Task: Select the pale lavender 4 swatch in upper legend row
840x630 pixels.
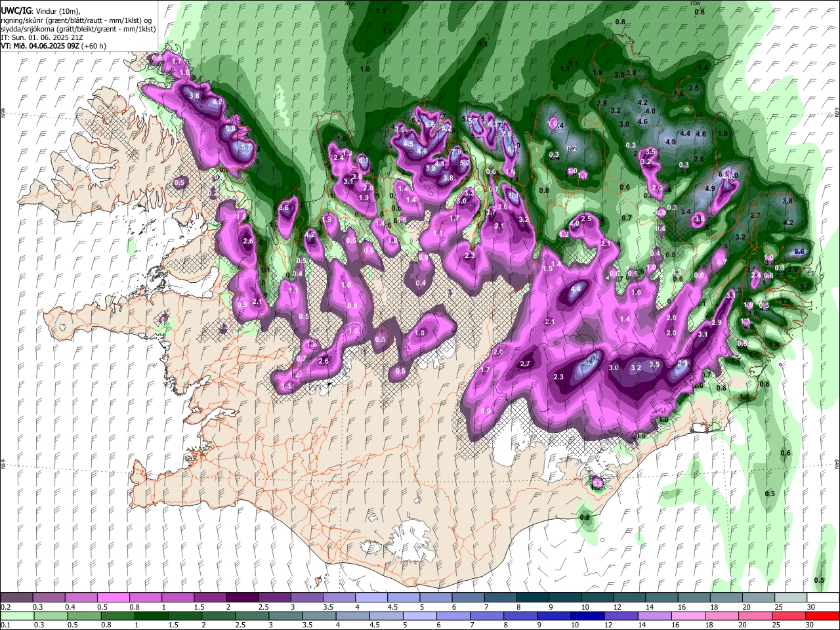Action: click(x=371, y=597)
